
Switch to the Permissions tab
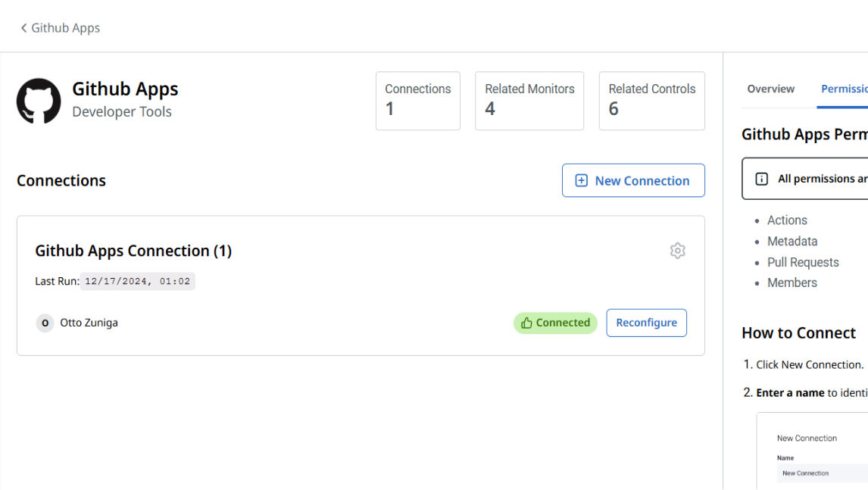click(845, 89)
